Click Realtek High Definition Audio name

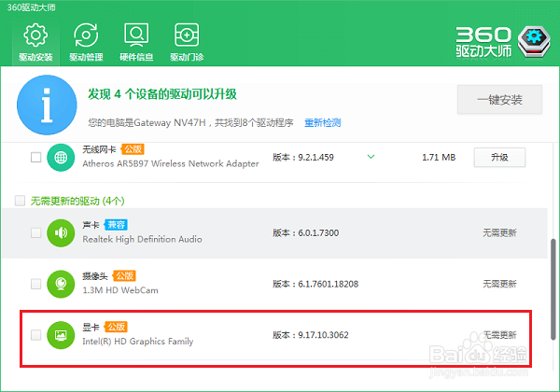click(142, 239)
